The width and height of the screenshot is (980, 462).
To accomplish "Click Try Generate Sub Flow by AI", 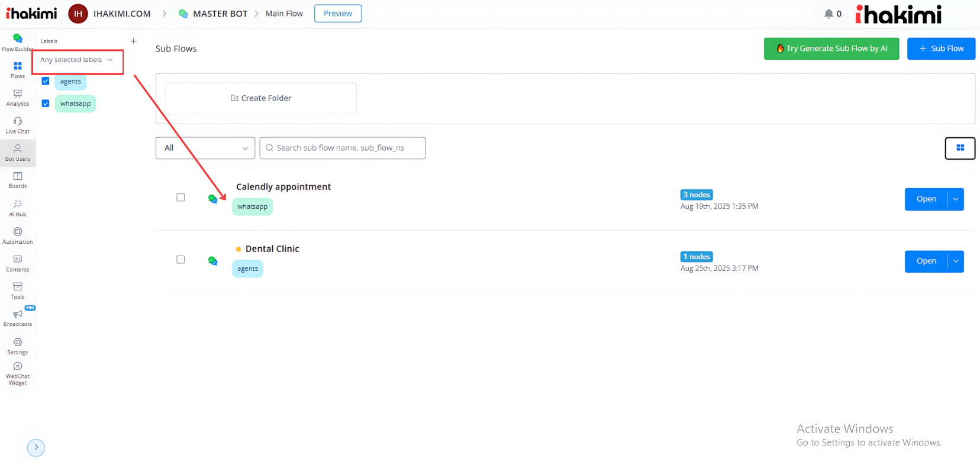I will click(x=831, y=49).
